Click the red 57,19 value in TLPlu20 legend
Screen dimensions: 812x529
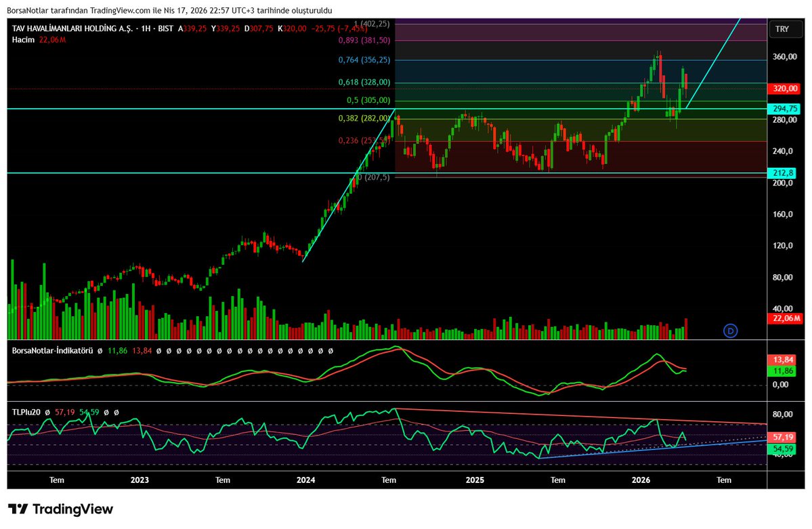click(65, 412)
